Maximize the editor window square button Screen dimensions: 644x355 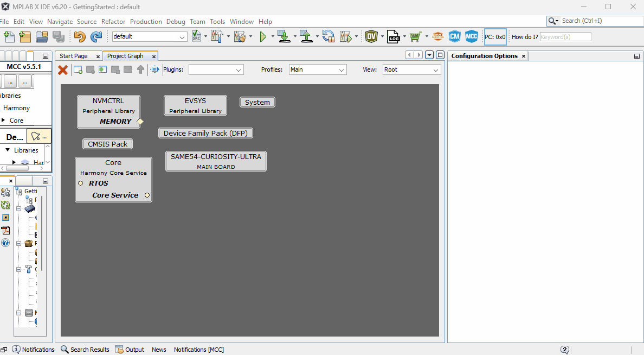click(440, 55)
